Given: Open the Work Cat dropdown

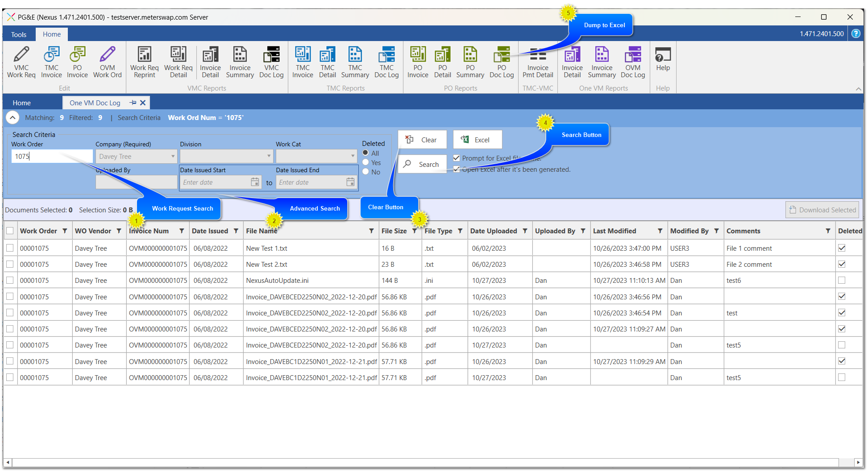Looking at the screenshot, I should click(353, 157).
